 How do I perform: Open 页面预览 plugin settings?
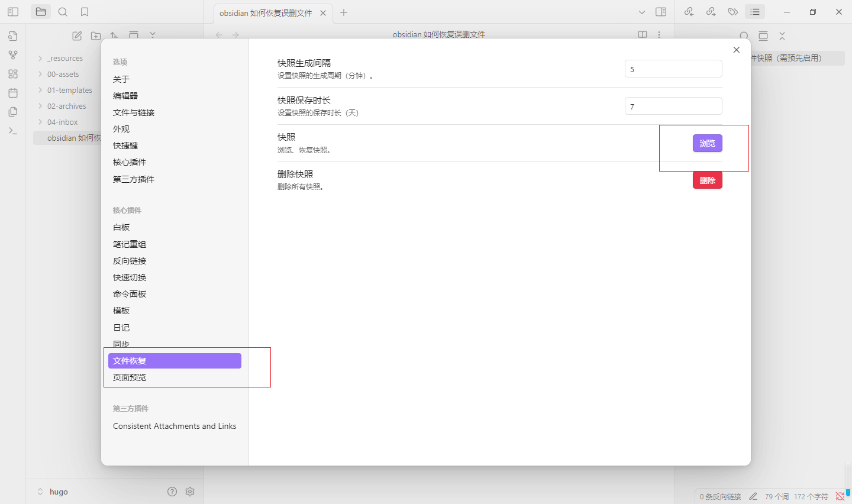pyautogui.click(x=175, y=377)
